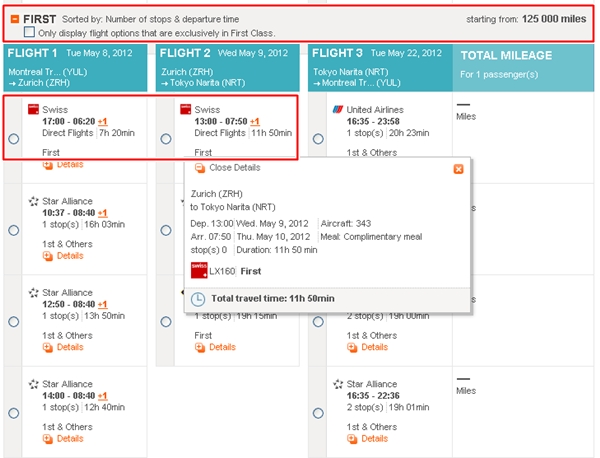Open Details for Star Alliance 14:00 flight
This screenshot has height=458, width=600.
click(70, 438)
